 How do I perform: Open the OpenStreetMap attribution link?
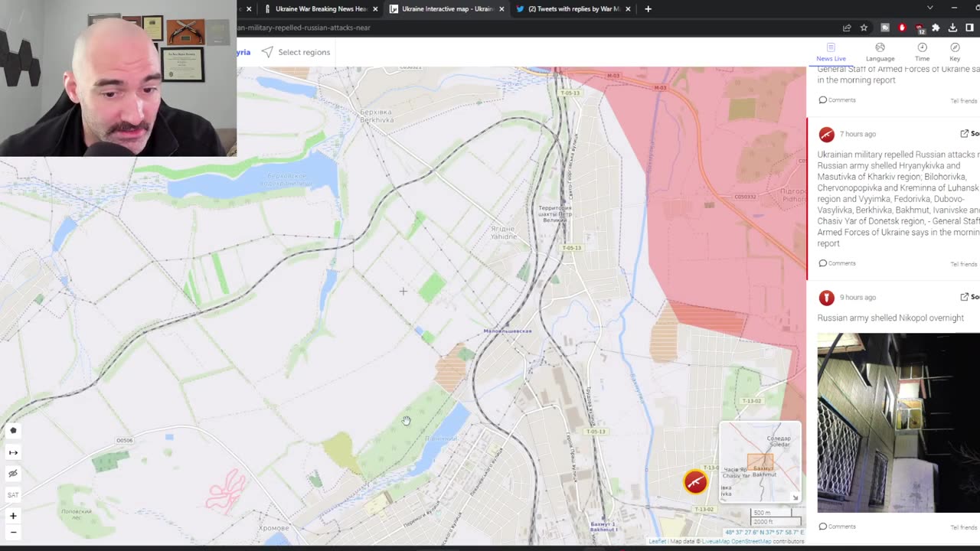[751, 542]
